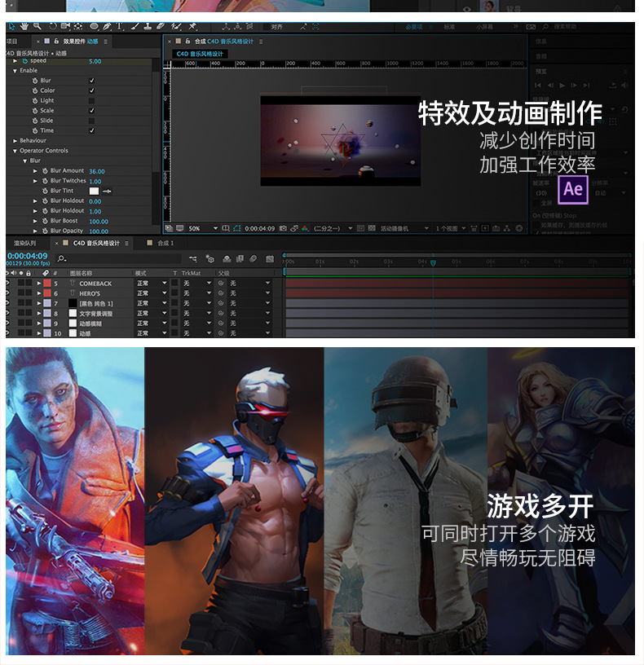Click the label color of layer 7
This screenshot has height=665, width=644.
coord(47,303)
